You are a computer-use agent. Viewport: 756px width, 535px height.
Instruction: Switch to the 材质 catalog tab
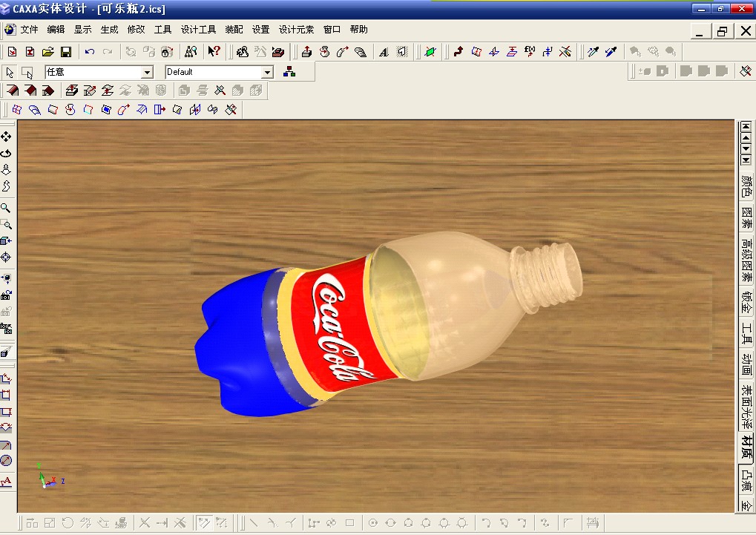coord(746,448)
